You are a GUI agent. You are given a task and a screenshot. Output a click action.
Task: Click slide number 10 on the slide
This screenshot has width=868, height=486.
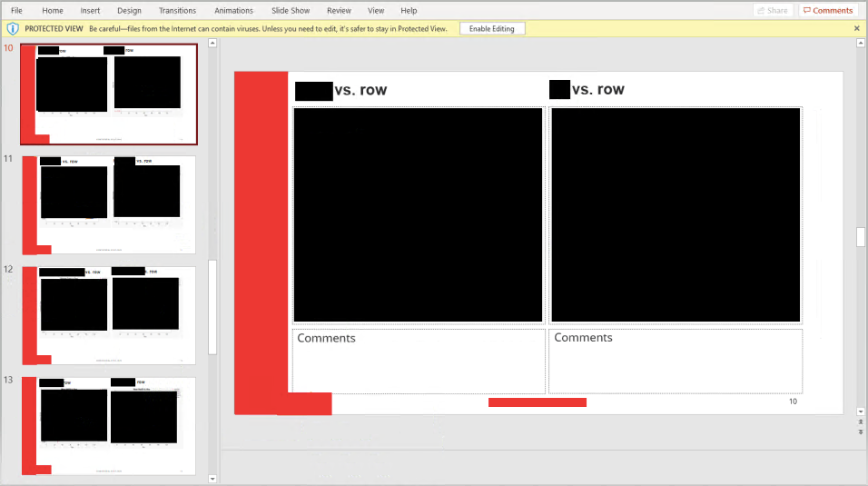coord(793,402)
